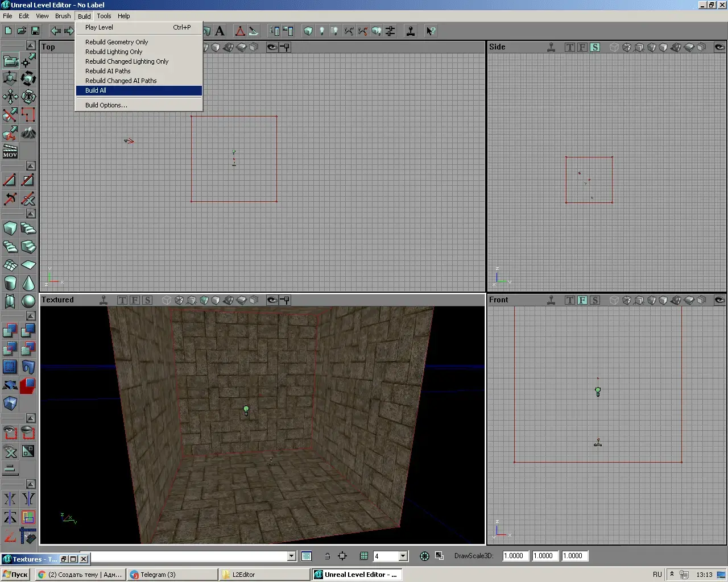The image size is (728, 582).
Task: Click the Add brush CSG icon
Action: pos(10,331)
